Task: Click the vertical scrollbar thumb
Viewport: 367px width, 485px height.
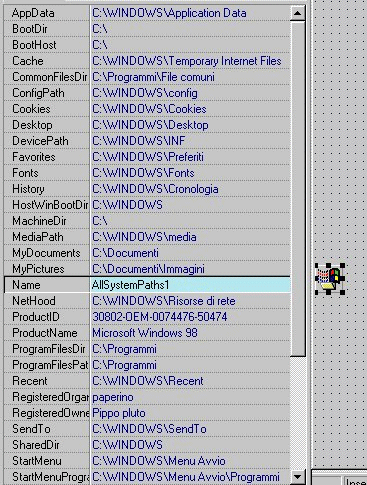Action: 297,189
